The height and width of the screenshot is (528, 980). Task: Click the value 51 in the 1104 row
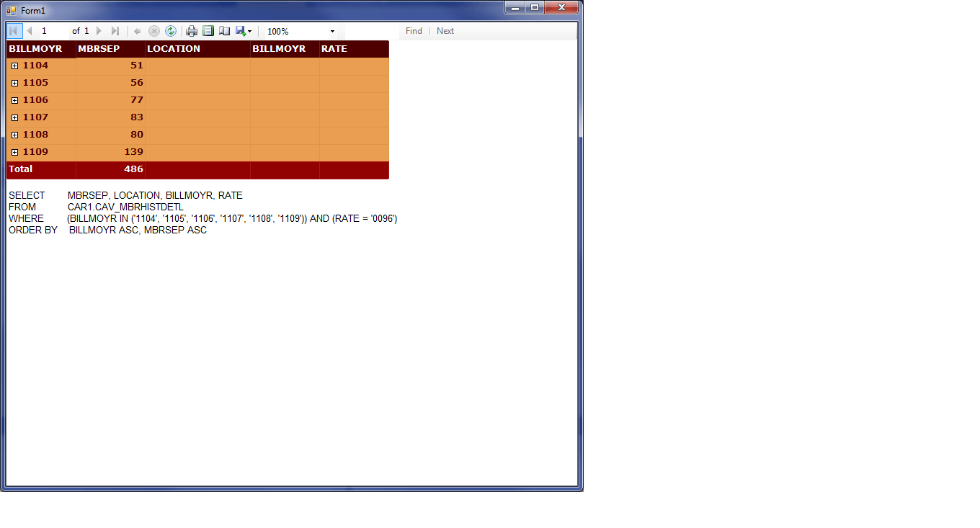137,66
